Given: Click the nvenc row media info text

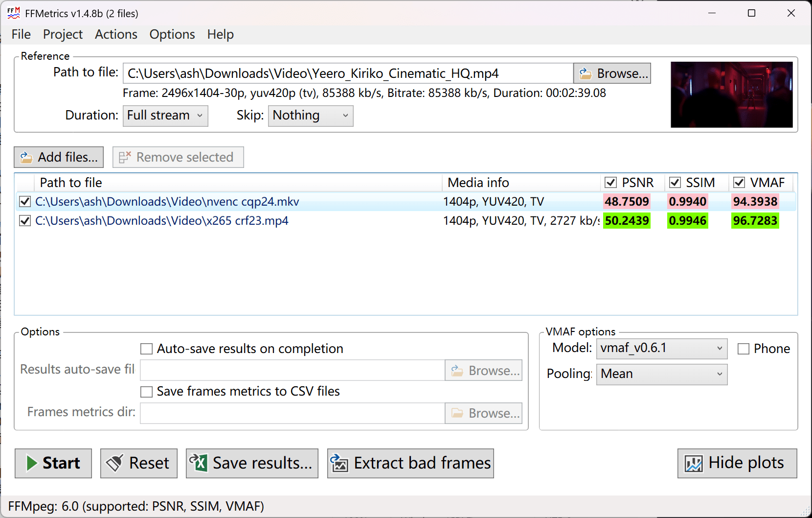Looking at the screenshot, I should coord(494,201).
